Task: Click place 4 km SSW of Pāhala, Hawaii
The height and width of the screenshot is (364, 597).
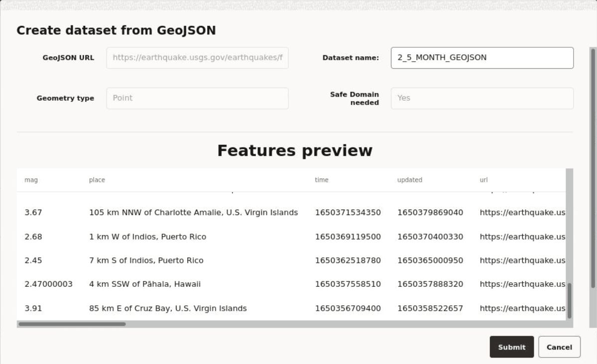Action: tap(145, 284)
